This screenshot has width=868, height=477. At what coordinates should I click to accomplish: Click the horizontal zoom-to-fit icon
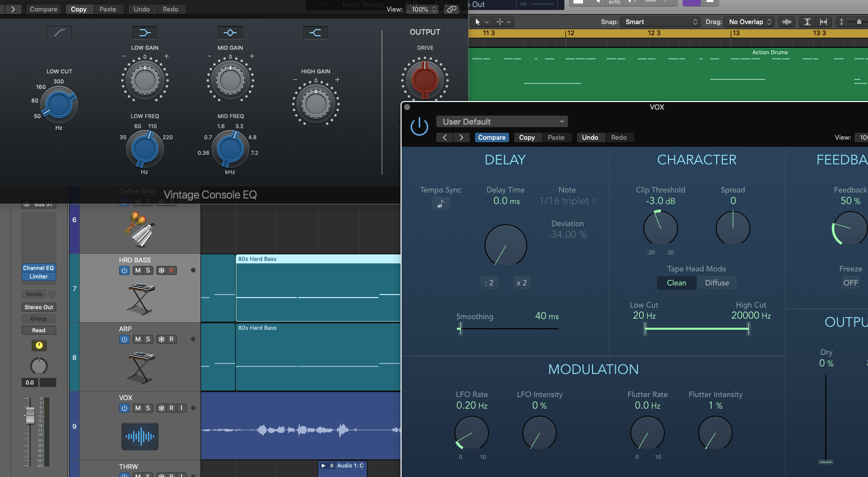tap(824, 22)
